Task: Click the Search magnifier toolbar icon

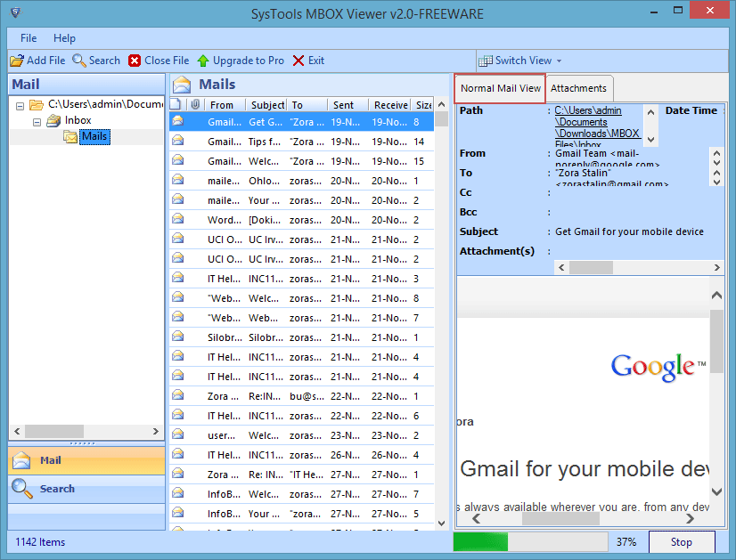Action: [78, 61]
